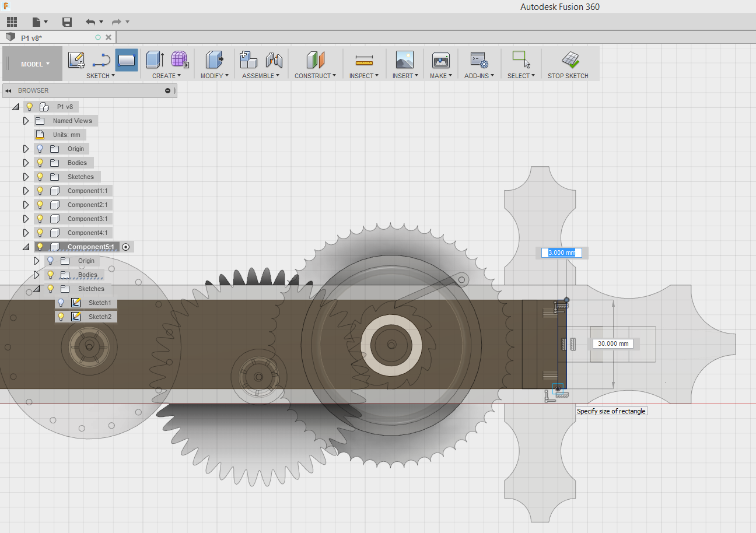Choose the Joint tool icon

tap(274, 59)
